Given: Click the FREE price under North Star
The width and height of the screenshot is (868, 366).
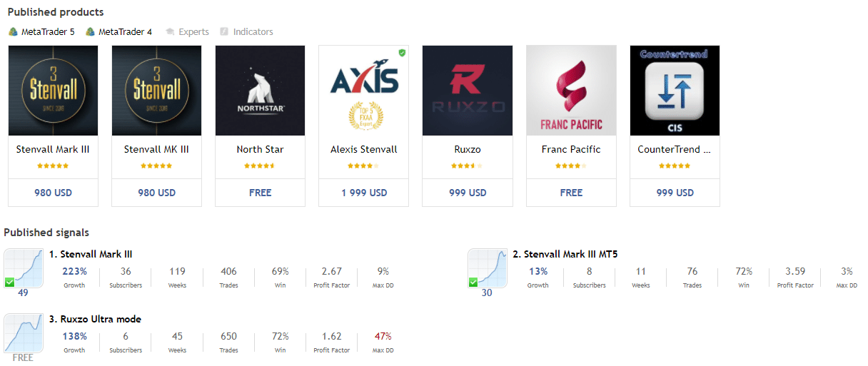Looking at the screenshot, I should pyautogui.click(x=260, y=193).
